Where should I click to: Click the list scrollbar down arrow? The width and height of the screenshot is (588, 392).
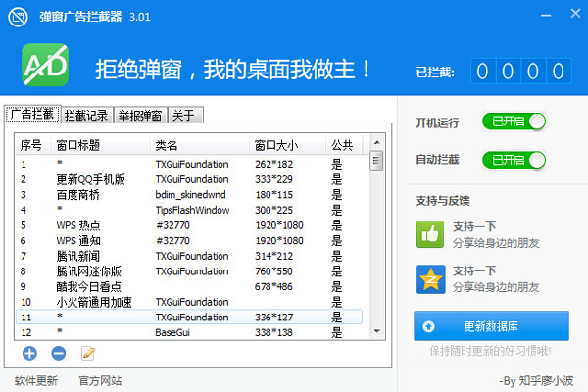point(376,333)
